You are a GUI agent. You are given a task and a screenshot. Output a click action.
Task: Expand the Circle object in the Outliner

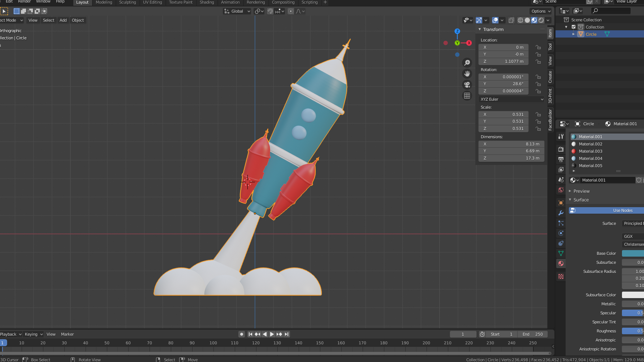(573, 34)
